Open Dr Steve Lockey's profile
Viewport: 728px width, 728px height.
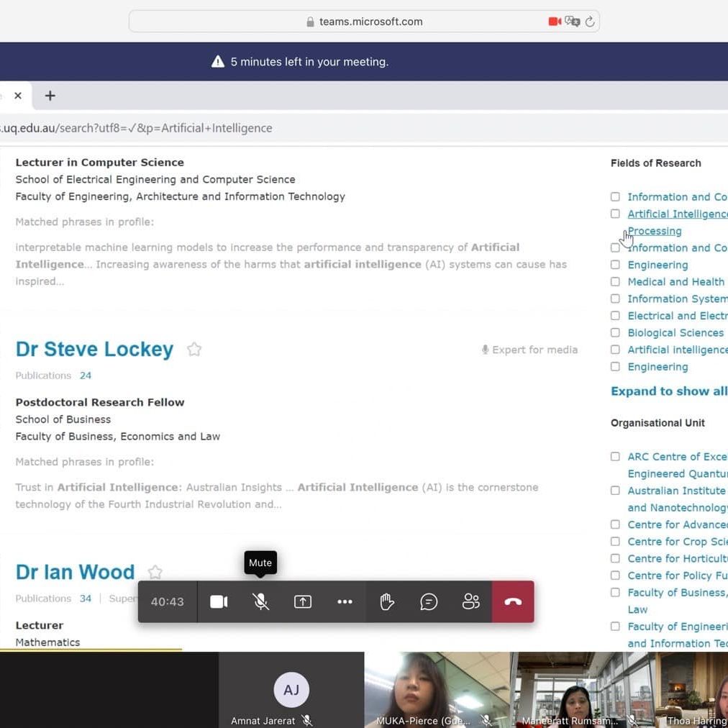pos(94,350)
